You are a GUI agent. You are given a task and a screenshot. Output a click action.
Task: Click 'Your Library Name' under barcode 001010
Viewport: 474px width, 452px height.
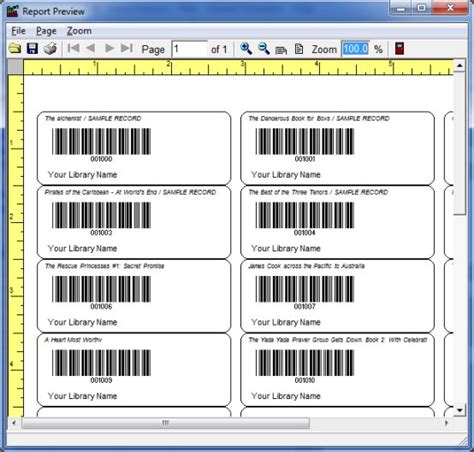click(286, 396)
